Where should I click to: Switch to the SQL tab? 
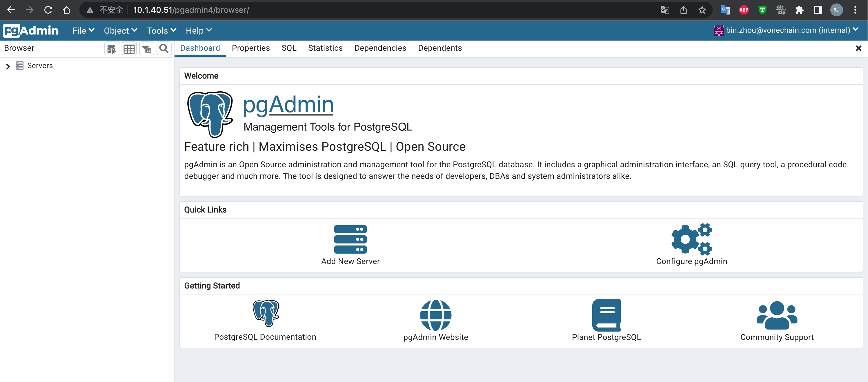[x=289, y=48]
